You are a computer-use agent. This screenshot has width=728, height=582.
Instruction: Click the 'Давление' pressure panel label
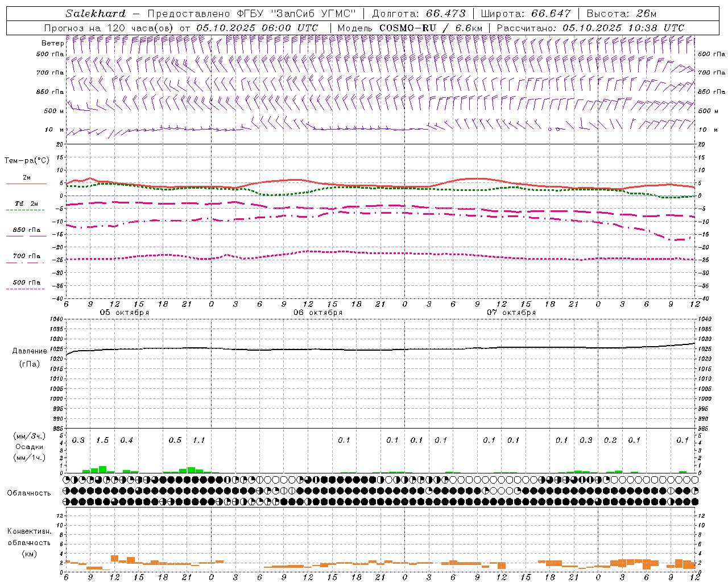[30, 351]
